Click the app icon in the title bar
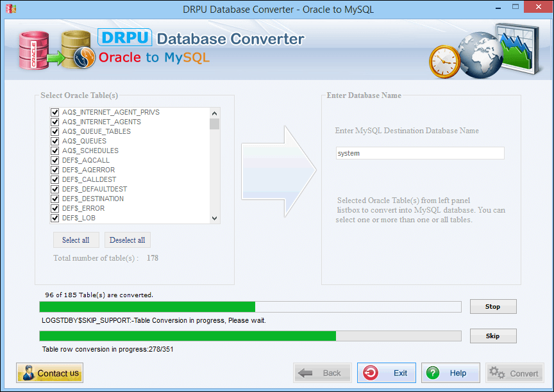The image size is (554, 392). pyautogui.click(x=11, y=8)
